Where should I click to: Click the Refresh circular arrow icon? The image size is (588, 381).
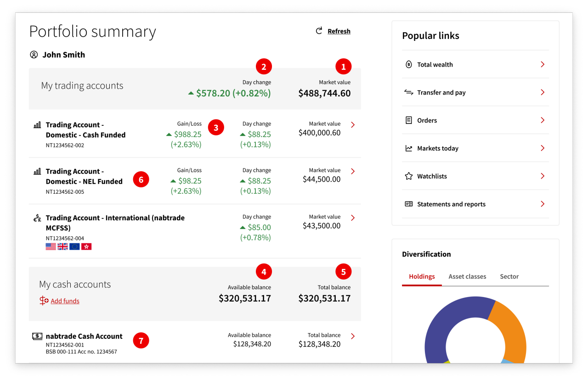coord(319,31)
